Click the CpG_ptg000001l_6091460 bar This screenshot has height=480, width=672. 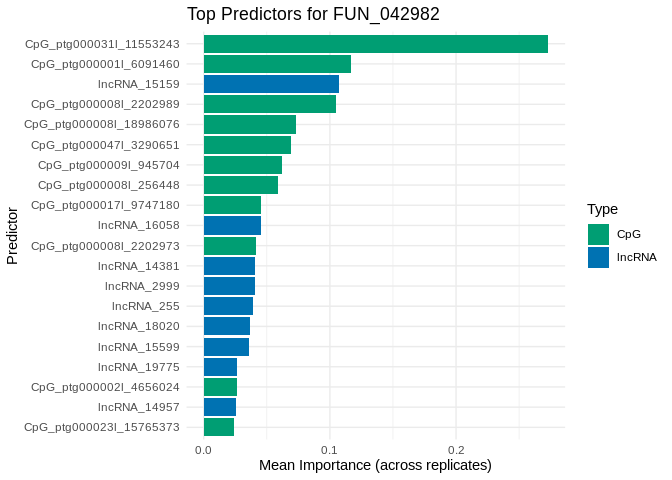(277, 64)
